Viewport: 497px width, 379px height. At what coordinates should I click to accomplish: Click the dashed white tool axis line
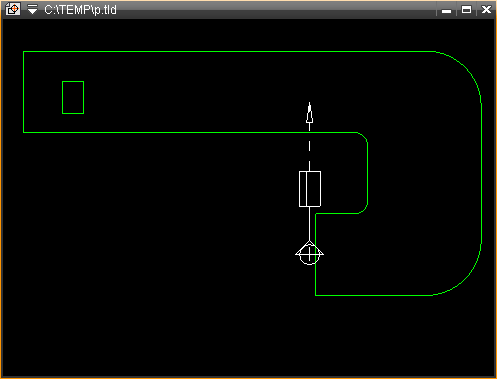(309, 147)
